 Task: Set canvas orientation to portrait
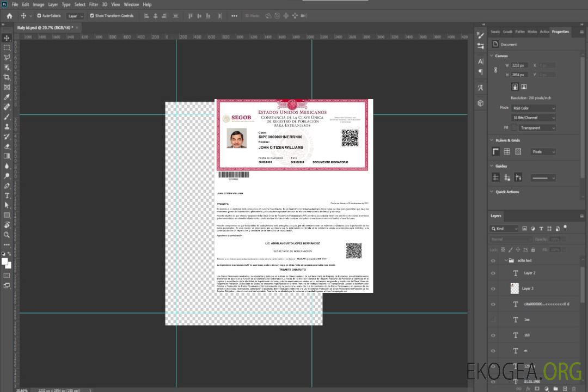coord(515,87)
